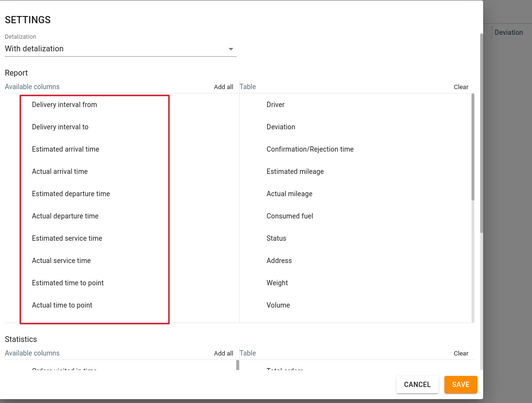The image size is (532, 403).
Task: Click Add all in the Report section
Action: pos(223,87)
